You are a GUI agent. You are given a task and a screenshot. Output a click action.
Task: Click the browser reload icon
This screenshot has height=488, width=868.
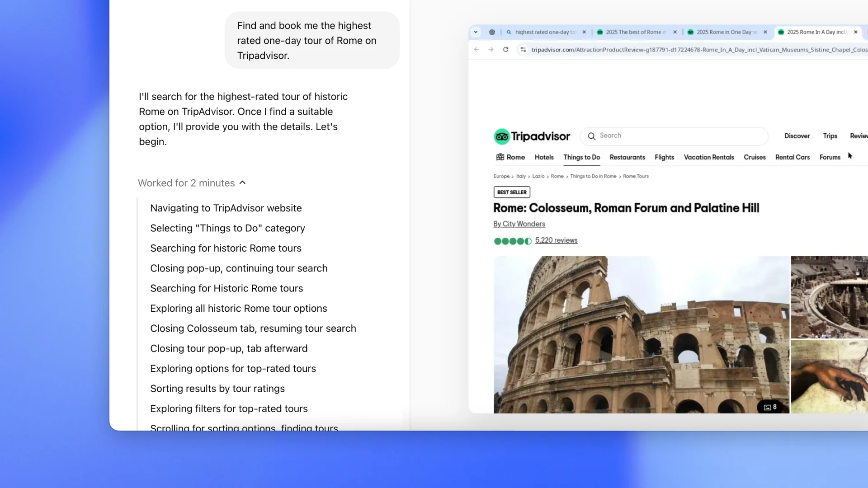click(506, 49)
